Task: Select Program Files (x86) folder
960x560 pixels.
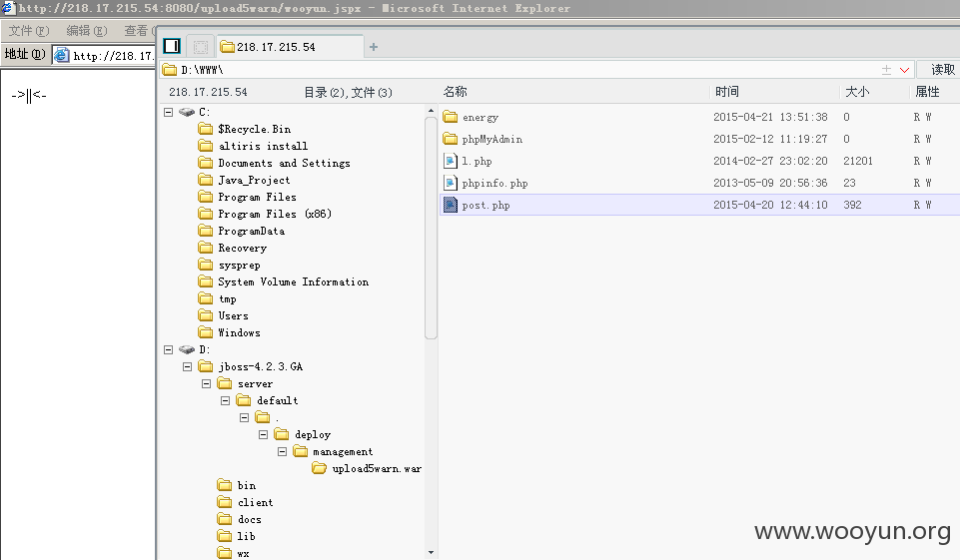Action: (275, 214)
